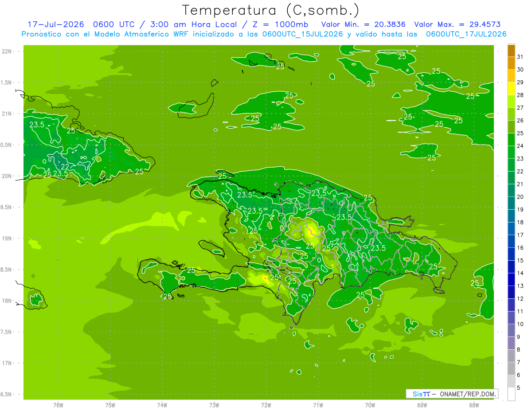The image size is (532, 411).
Task: Click the "75W" longitude axis label
Action: 110,405
